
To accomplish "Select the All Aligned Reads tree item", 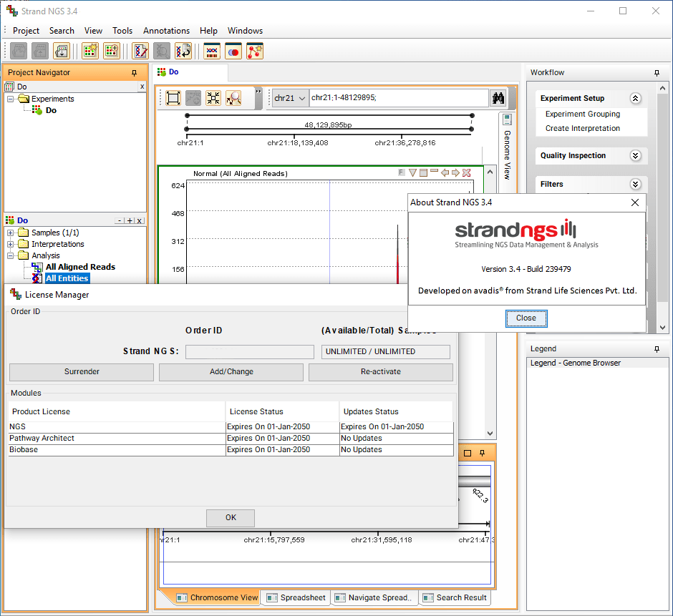I will (x=80, y=267).
